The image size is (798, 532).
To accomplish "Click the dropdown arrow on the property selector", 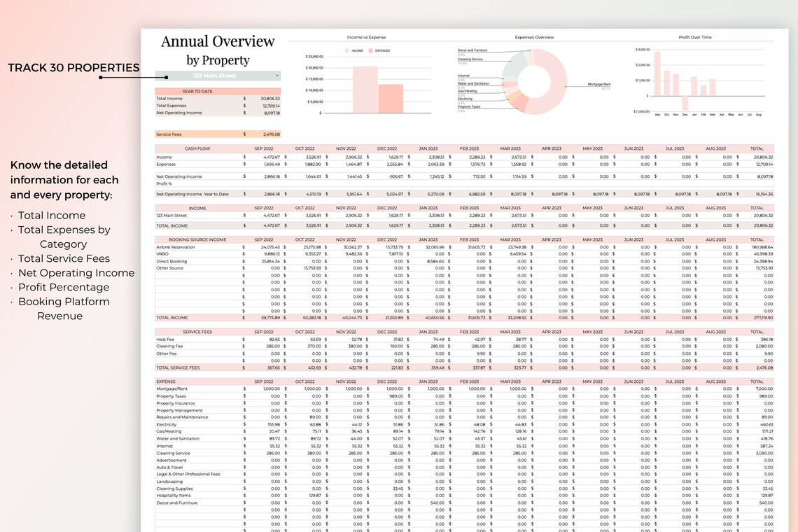I will pos(277,76).
